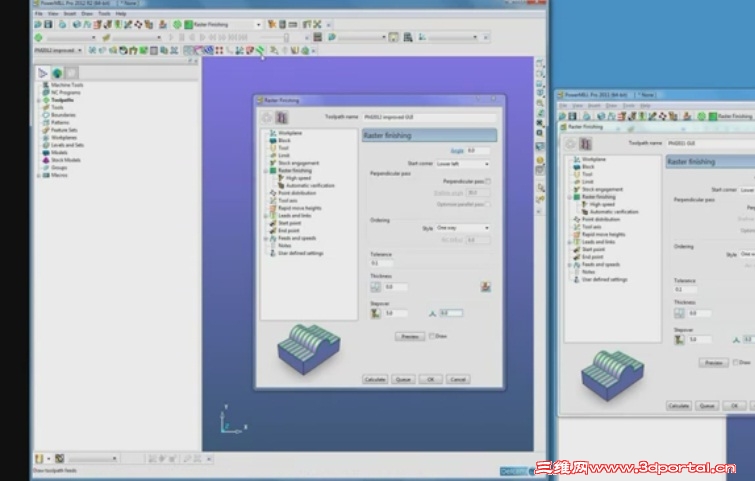Open the Tools menu in PowerMILL 2012

(x=104, y=13)
